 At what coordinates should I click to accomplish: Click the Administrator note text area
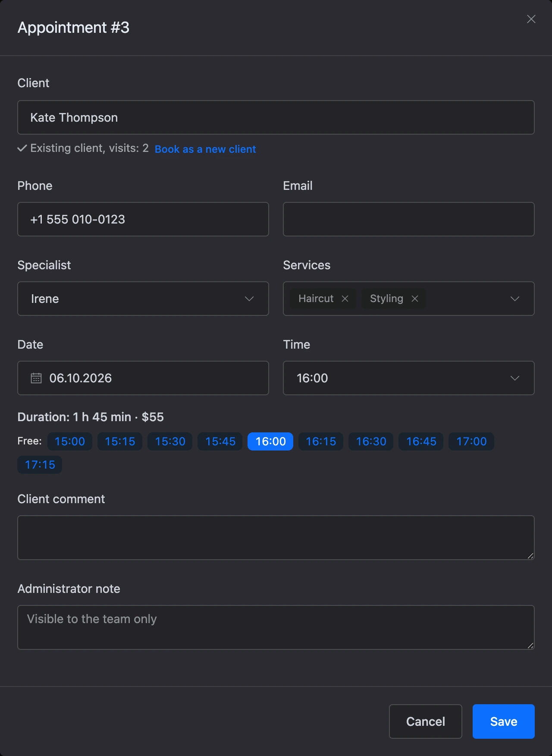276,627
